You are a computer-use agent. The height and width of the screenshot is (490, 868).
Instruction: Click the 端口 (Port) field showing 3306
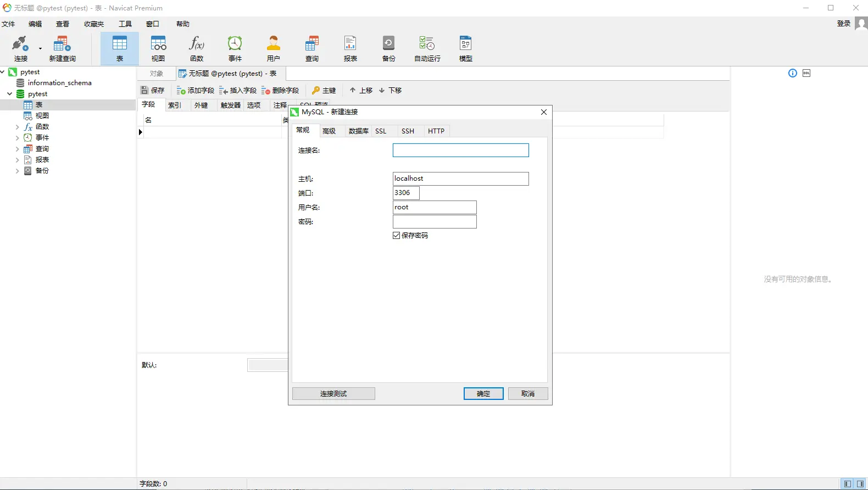(406, 193)
